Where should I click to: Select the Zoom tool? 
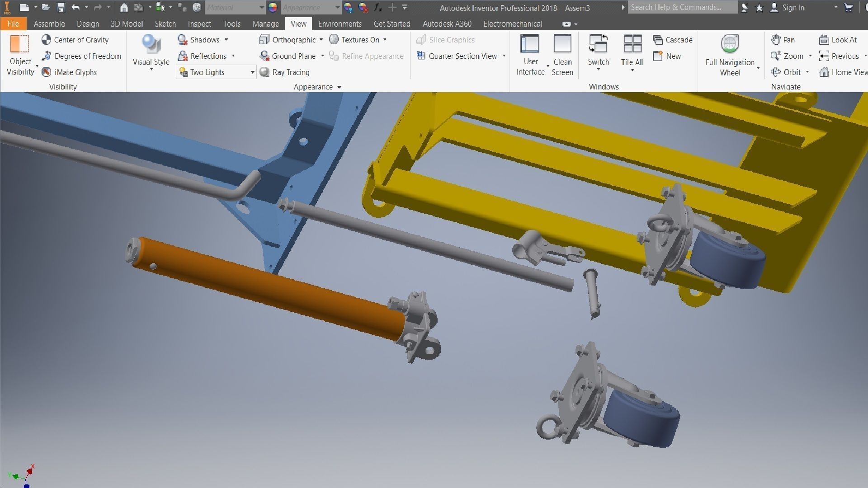(x=787, y=56)
